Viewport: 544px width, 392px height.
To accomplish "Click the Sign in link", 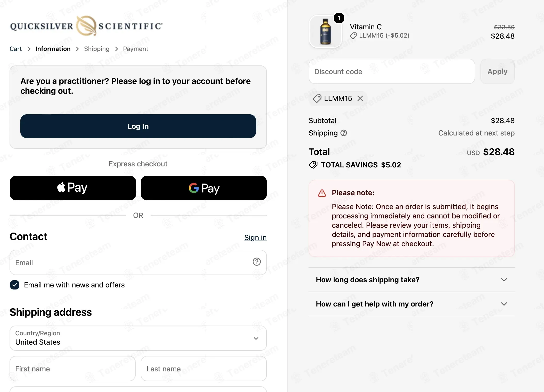I will (255, 237).
